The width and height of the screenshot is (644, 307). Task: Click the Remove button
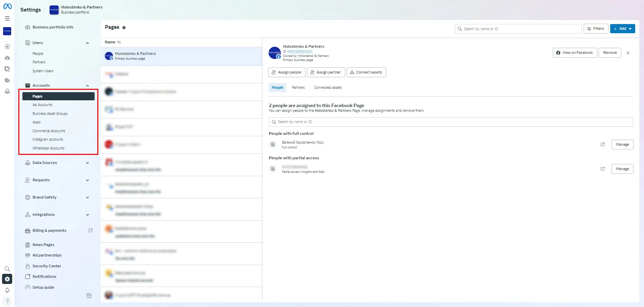[610, 53]
